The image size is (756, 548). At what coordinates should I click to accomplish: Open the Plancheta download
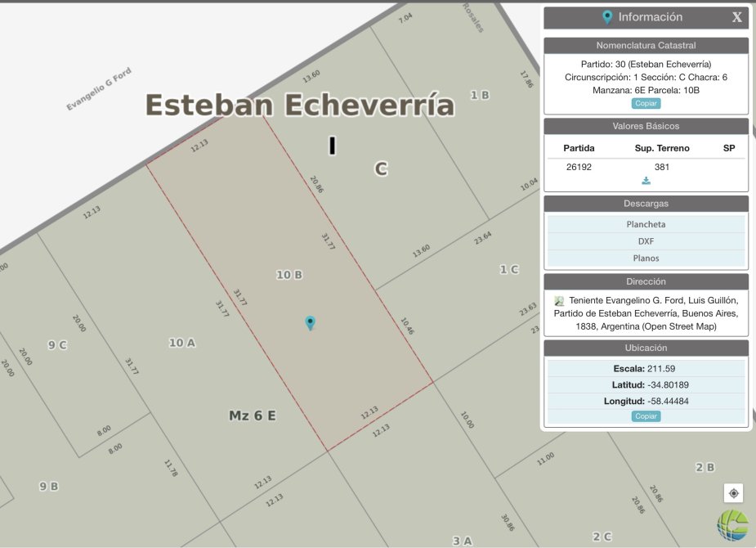(646, 224)
